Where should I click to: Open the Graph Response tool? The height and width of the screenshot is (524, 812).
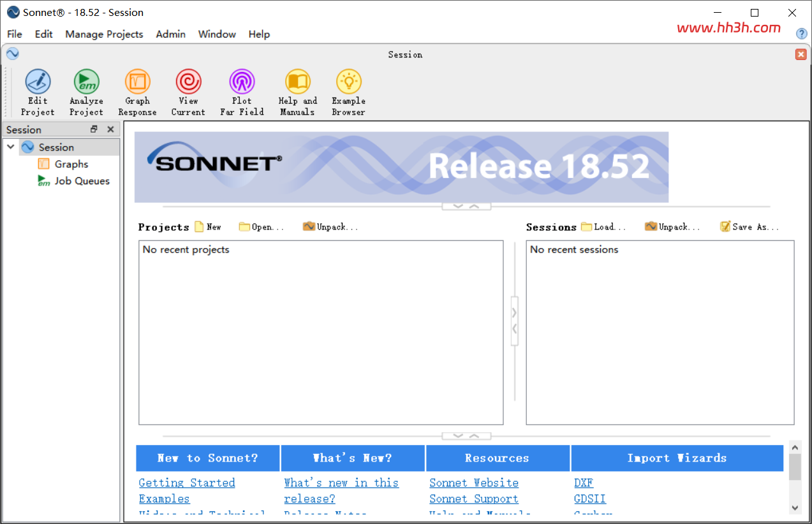[137, 93]
